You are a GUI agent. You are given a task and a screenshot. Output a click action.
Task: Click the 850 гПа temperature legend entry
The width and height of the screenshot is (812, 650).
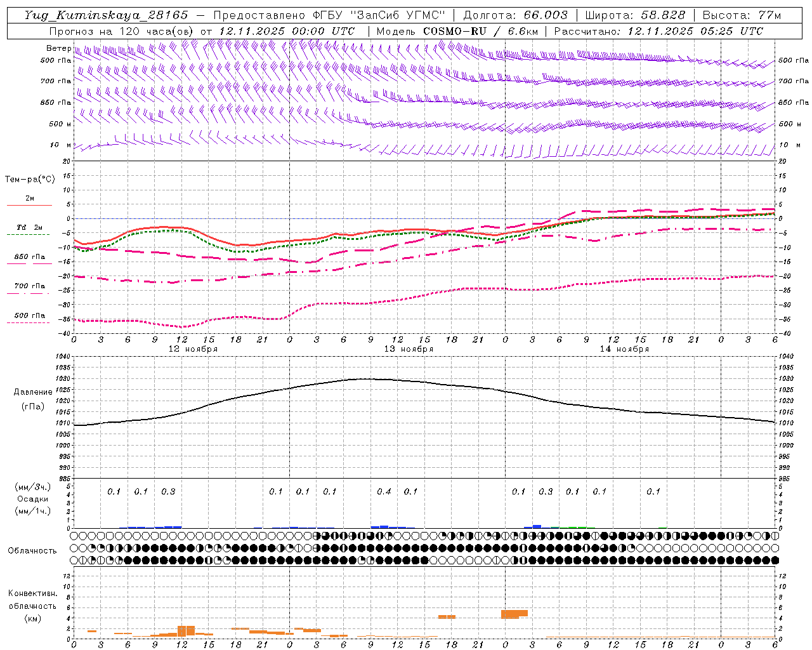(x=30, y=257)
